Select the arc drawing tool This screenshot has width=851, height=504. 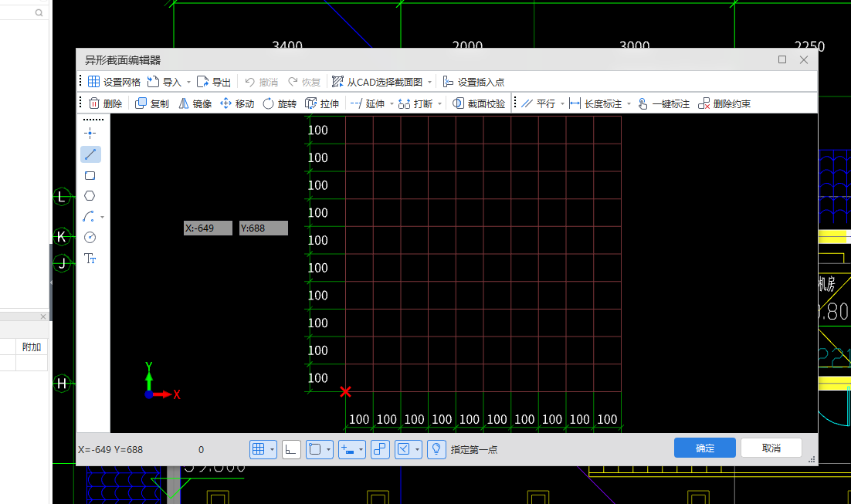coord(89,216)
